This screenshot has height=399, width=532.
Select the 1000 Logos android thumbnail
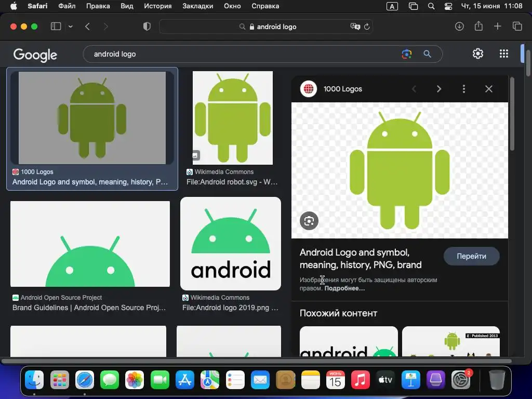(92, 118)
